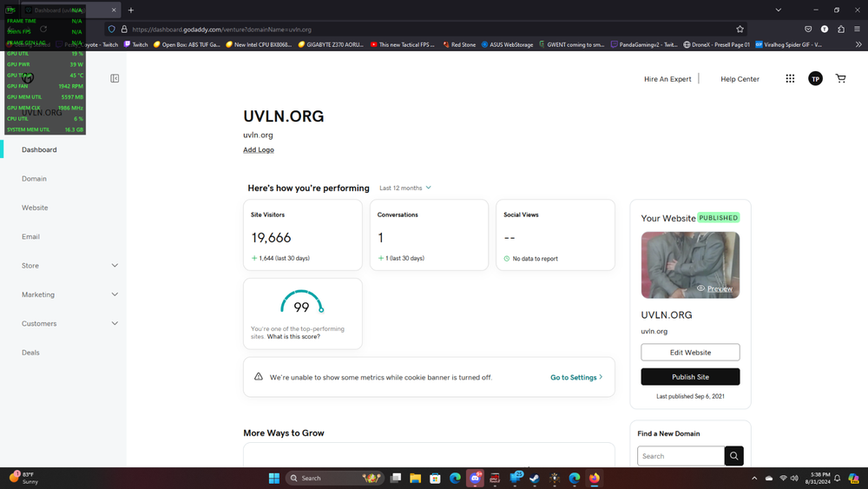Click the What is this score? link
This screenshot has width=868, height=489.
tap(293, 337)
